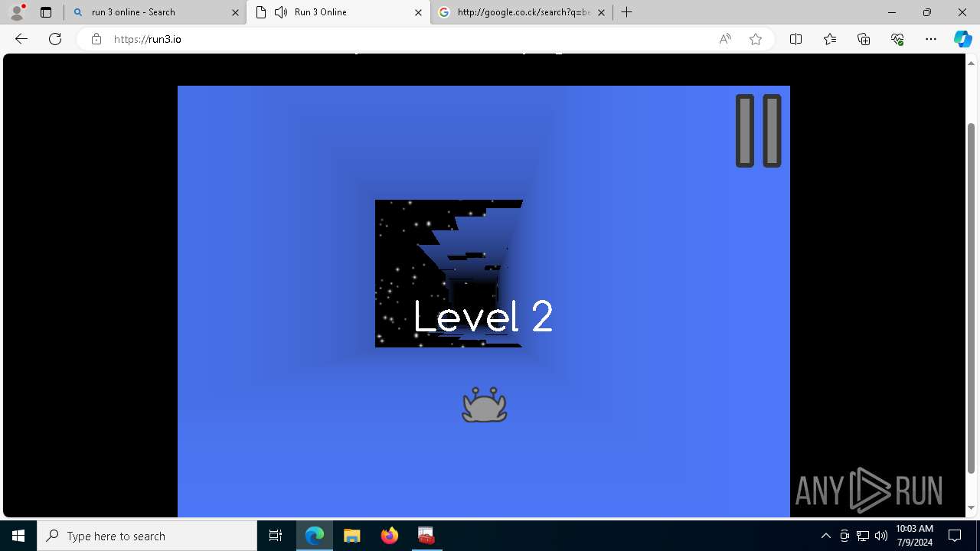Image resolution: width=980 pixels, height=551 pixels.
Task: Open the red toolbox app in taskbar
Action: click(x=426, y=536)
